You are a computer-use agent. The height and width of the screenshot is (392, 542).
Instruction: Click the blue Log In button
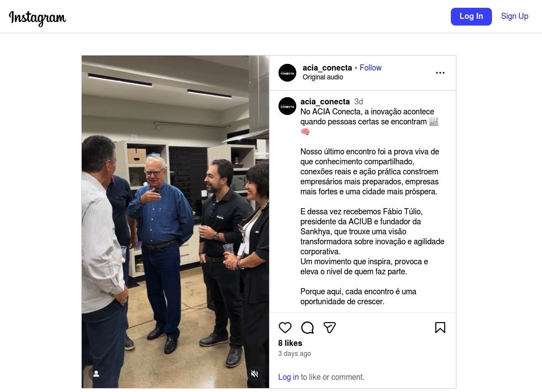click(471, 16)
